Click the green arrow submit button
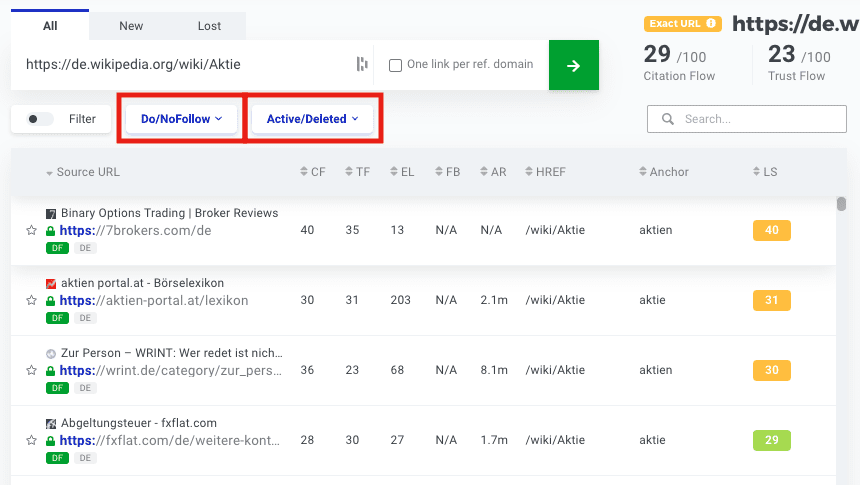 point(574,65)
